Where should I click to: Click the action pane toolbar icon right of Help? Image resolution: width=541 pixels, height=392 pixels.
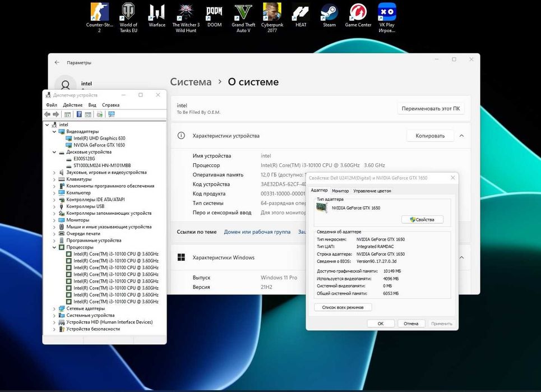tap(88, 114)
